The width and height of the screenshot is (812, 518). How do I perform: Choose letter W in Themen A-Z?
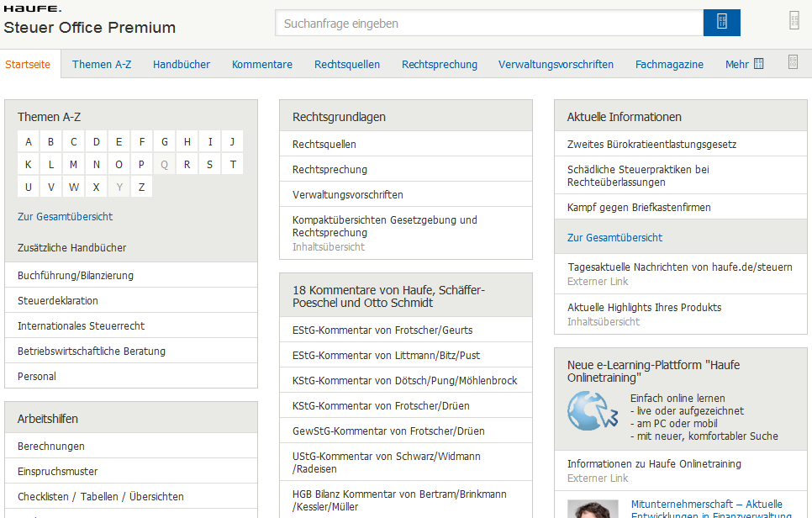[73, 187]
